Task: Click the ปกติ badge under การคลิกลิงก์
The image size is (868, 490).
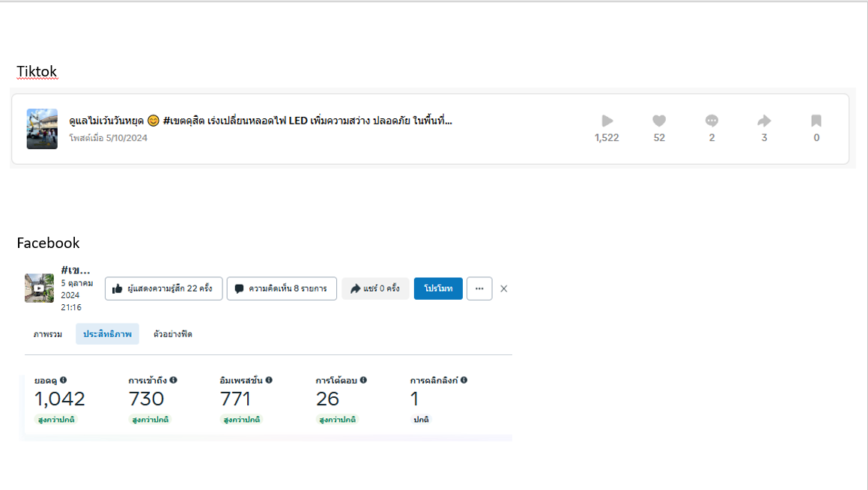Action: [421, 420]
